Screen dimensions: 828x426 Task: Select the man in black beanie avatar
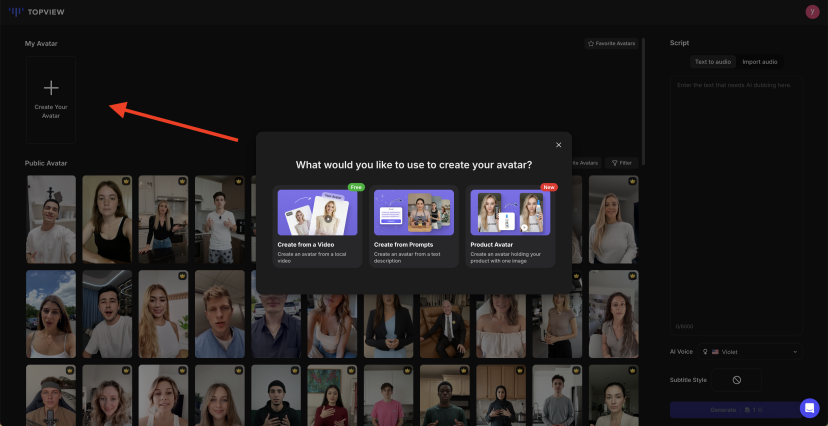(276, 395)
